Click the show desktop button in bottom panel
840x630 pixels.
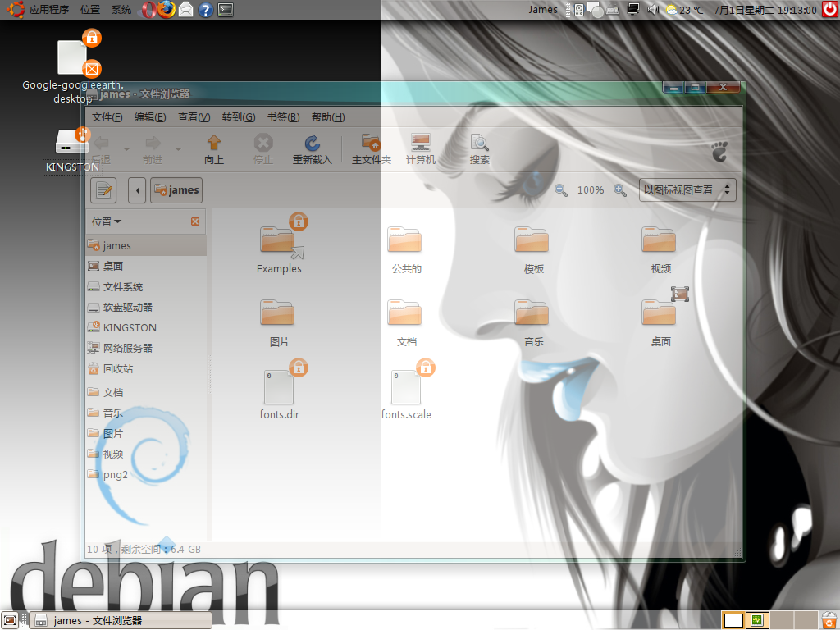point(10,620)
